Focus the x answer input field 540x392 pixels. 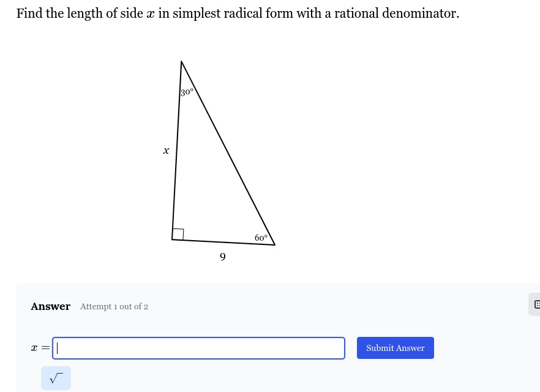198,348
